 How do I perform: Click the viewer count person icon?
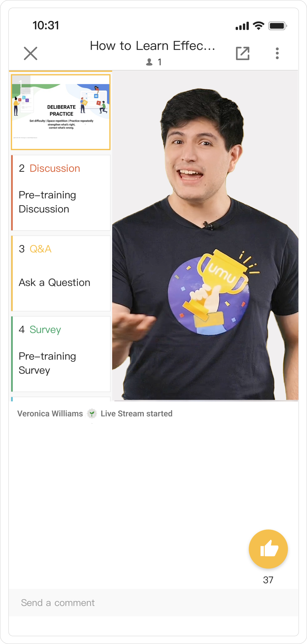[149, 62]
